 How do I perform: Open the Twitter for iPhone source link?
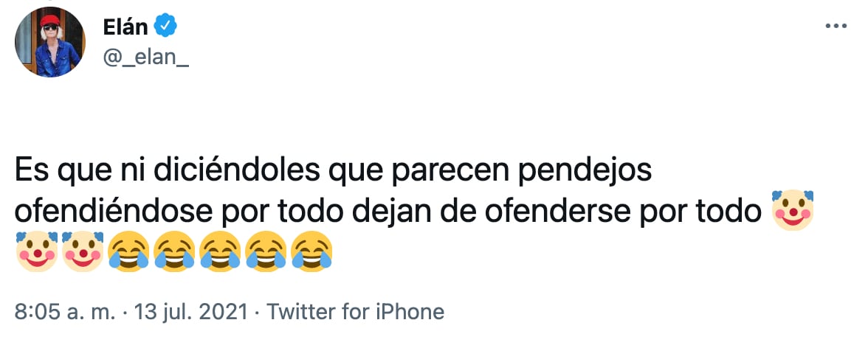(x=355, y=312)
